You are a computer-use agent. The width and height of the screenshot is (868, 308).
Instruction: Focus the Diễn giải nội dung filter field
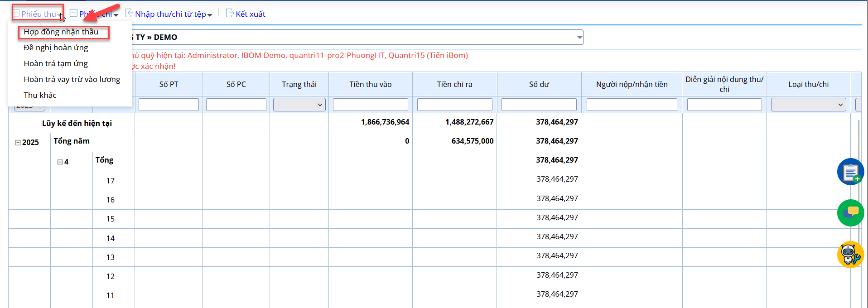click(724, 105)
